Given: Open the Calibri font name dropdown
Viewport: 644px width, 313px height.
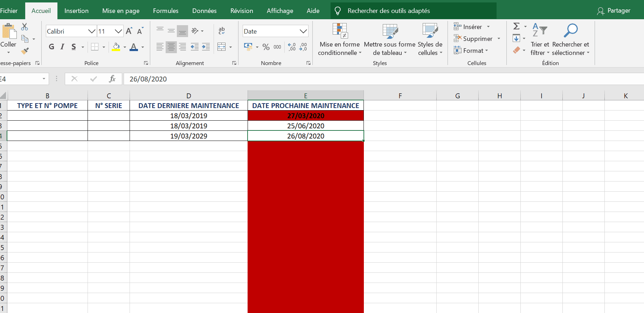Looking at the screenshot, I should coord(92,31).
